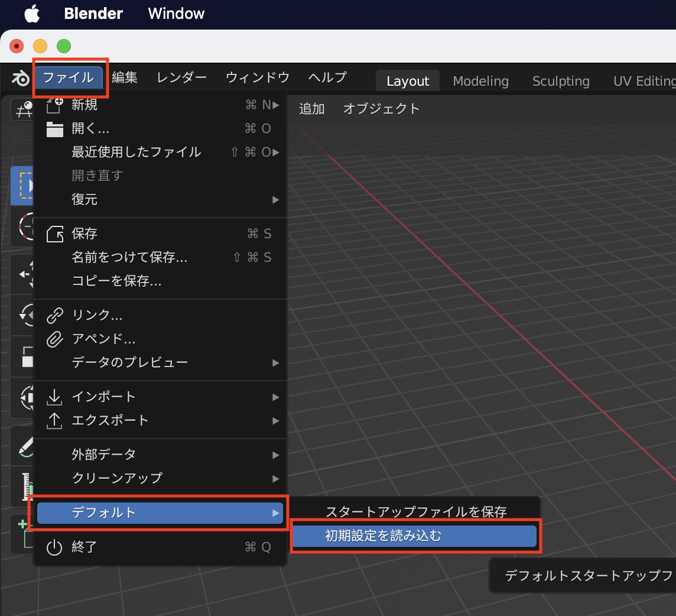Switch to the Sculpting workspace tab
Viewport: 676px width, 616px height.
(560, 81)
